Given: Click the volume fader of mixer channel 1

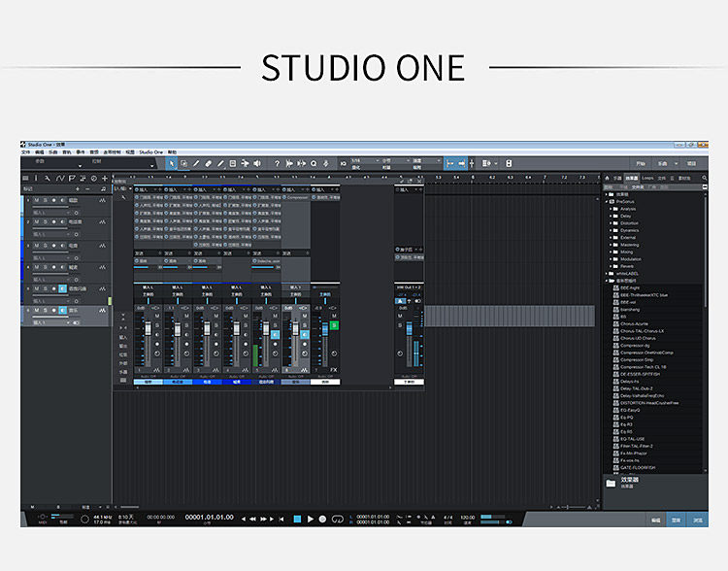Looking at the screenshot, I should pos(149,329).
